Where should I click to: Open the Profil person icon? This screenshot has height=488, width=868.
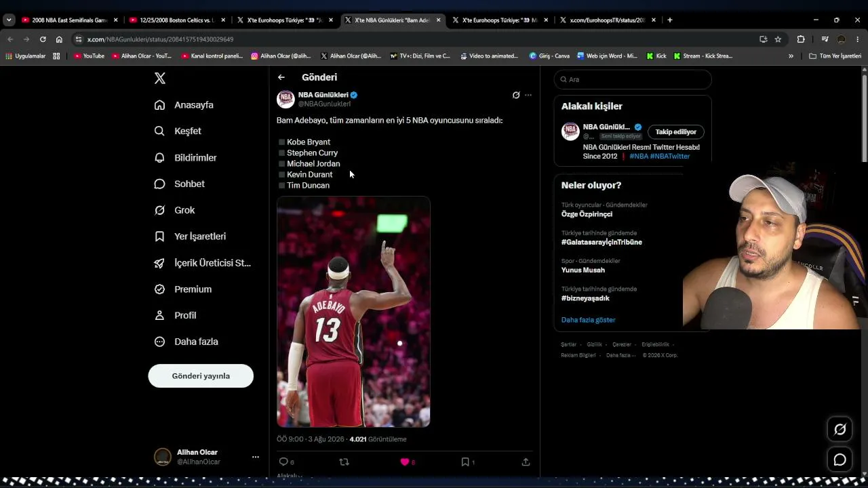159,315
